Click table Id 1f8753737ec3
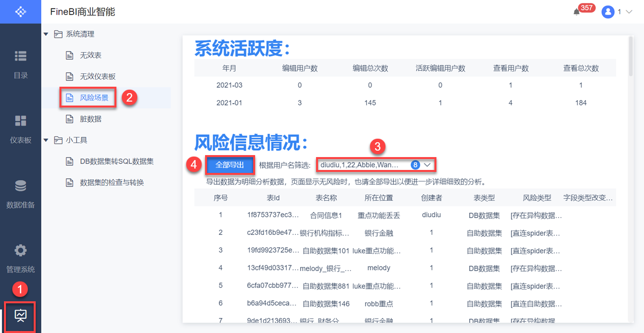The height and width of the screenshot is (333, 644). (273, 215)
